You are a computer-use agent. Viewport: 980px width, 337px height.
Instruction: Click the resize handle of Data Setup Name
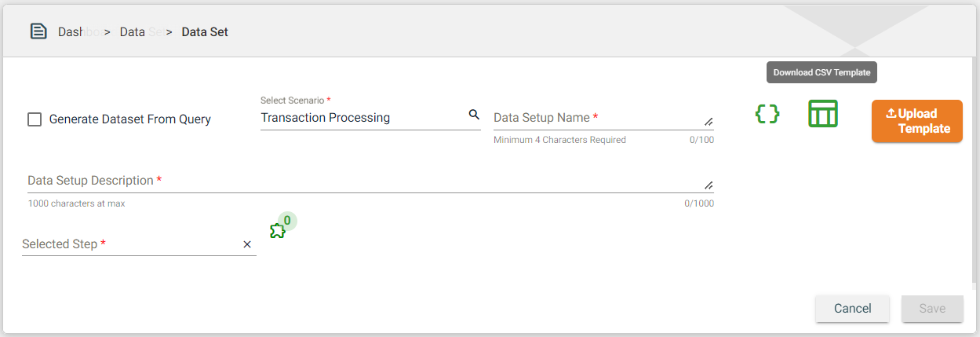pos(709,122)
